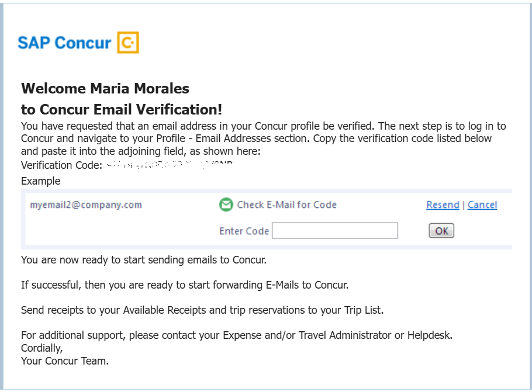Screen dimensions: 532x392
Task: Click the blurred verification code value
Action: point(169,165)
